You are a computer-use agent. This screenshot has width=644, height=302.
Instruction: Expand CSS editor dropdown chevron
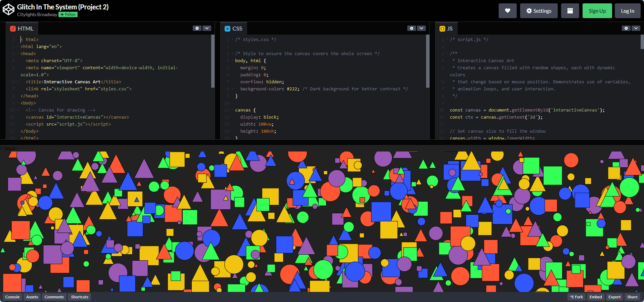point(421,28)
